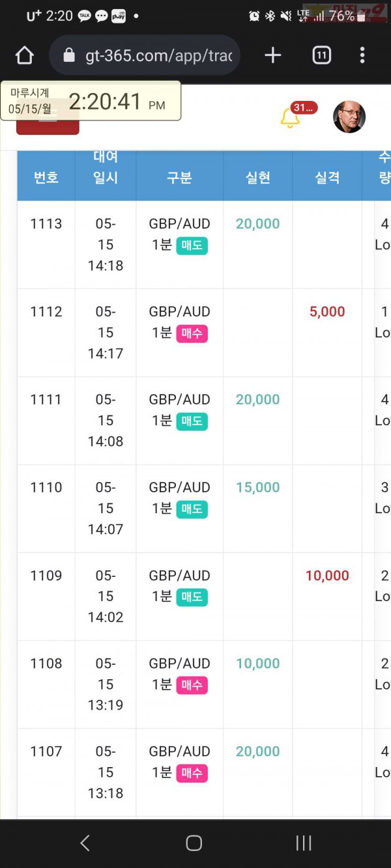
Task: Tap the 10,000 loss in row 1109
Action: click(327, 576)
